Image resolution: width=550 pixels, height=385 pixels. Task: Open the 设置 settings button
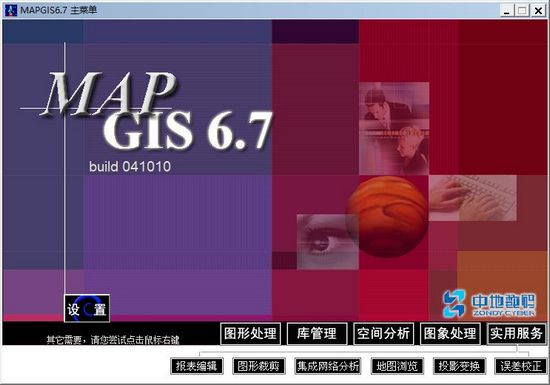click(87, 309)
